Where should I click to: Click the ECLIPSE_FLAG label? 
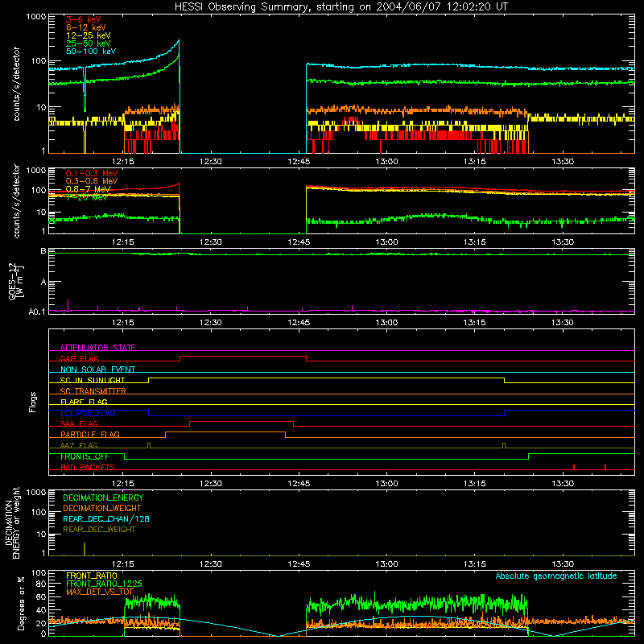[88, 413]
